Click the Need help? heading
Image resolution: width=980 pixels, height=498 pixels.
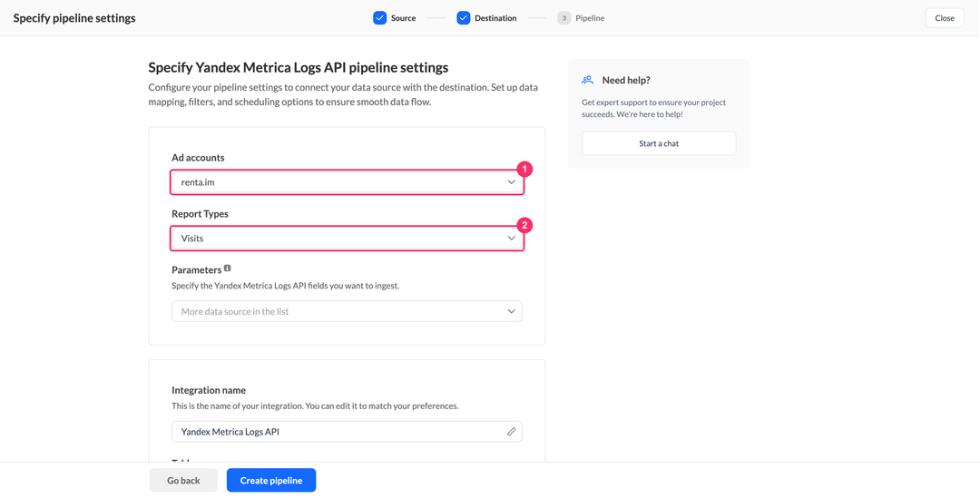[626, 80]
